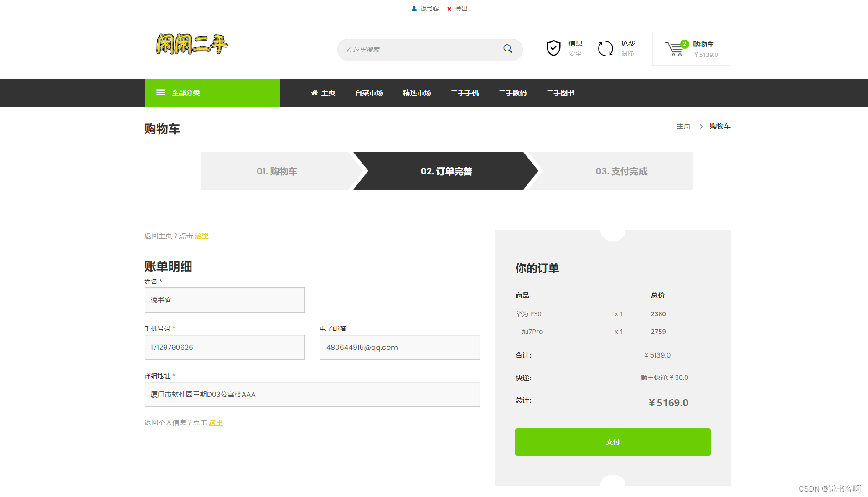Expand the 全部分类 category menu
Viewport: 868px width, 497px height.
tap(212, 93)
